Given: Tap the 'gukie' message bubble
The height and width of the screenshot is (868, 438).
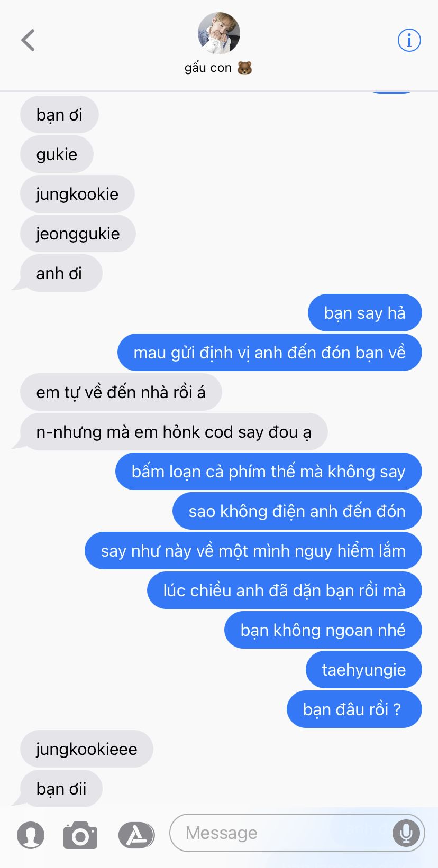Looking at the screenshot, I should tap(57, 154).
